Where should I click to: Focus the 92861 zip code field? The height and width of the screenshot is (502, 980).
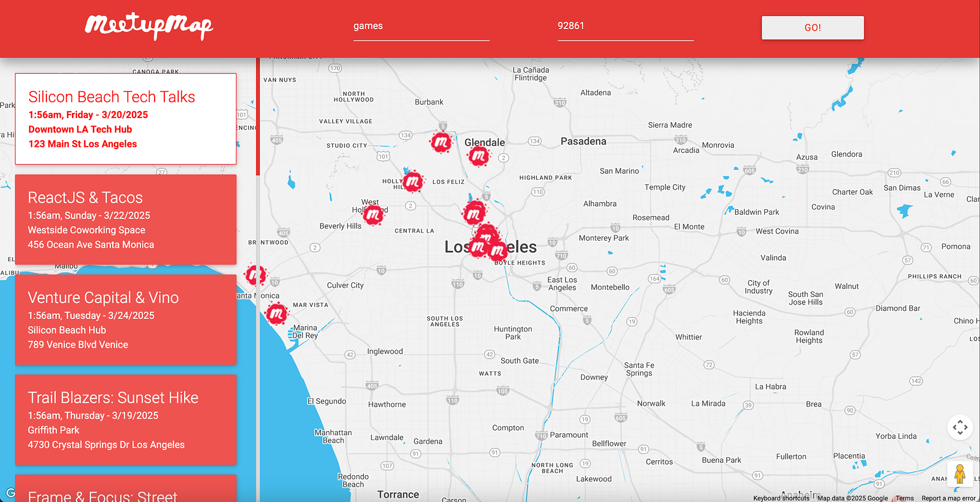point(625,27)
